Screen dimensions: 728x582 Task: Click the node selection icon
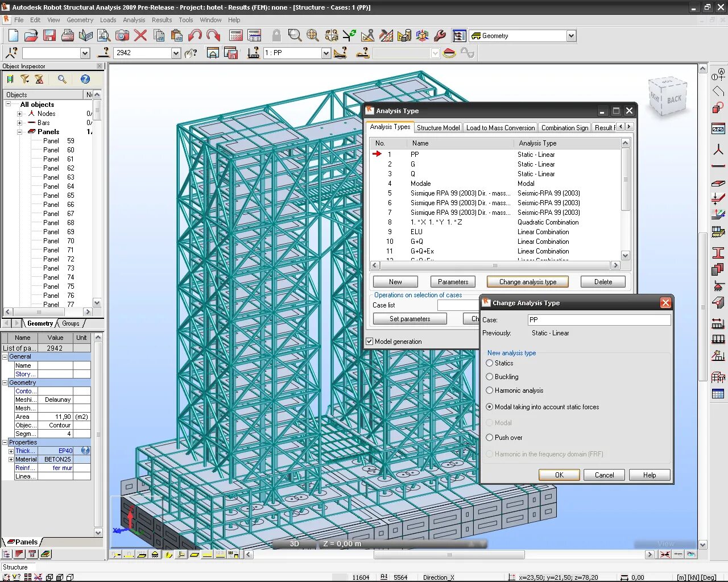(x=11, y=53)
